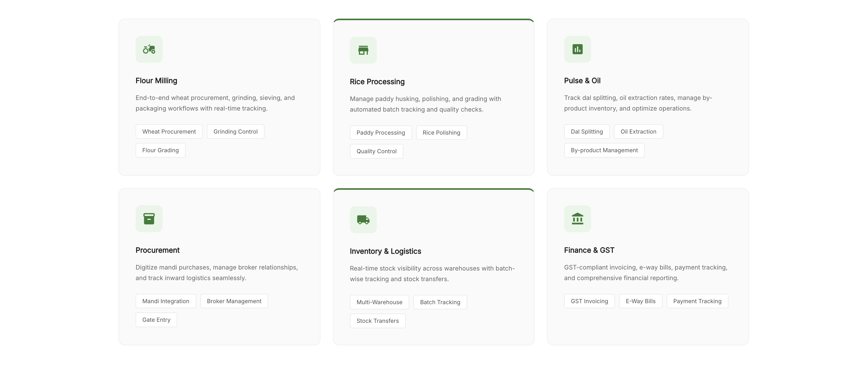This screenshot has height=379, width=868.
Task: Select the Oil Extraction tag
Action: [638, 132]
